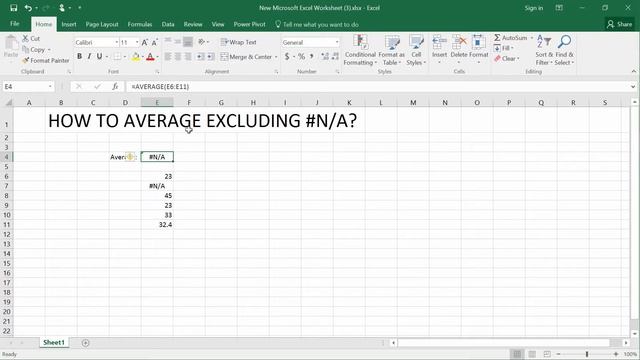
Task: Toggle Underline formatting
Action: (99, 57)
